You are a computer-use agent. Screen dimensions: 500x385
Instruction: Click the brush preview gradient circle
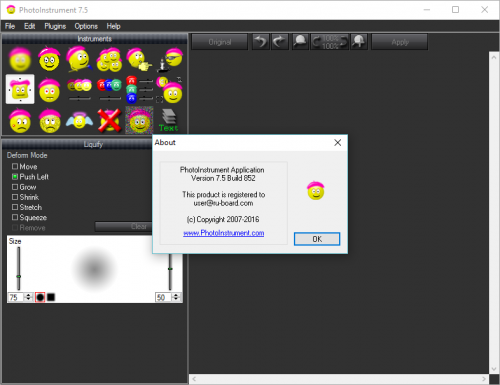94,269
